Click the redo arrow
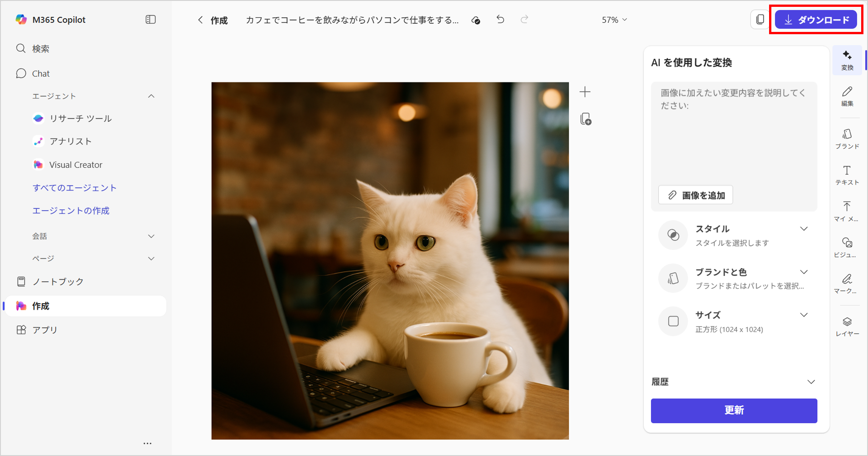Screen dimensions: 868x456 (524, 19)
